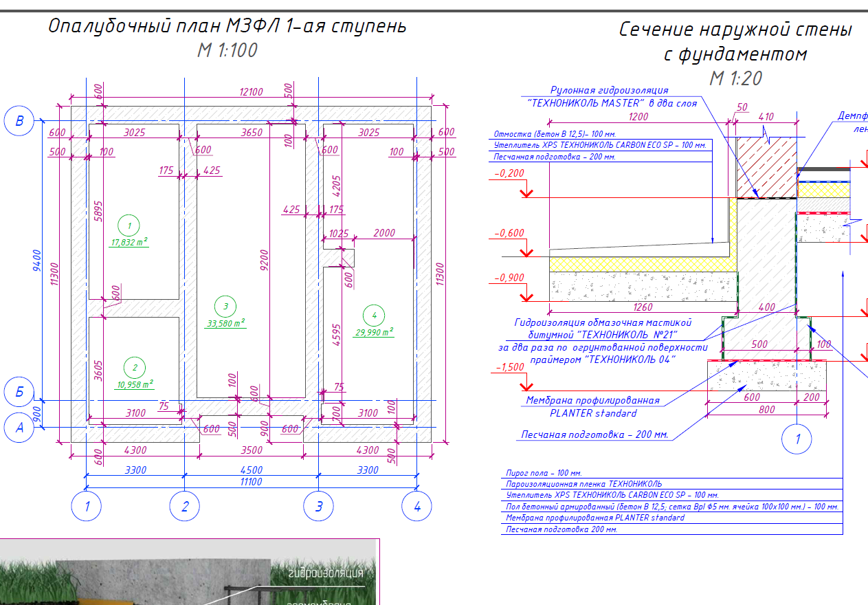
Task: Click the room area label '33,580 m²'
Action: [x=226, y=323]
